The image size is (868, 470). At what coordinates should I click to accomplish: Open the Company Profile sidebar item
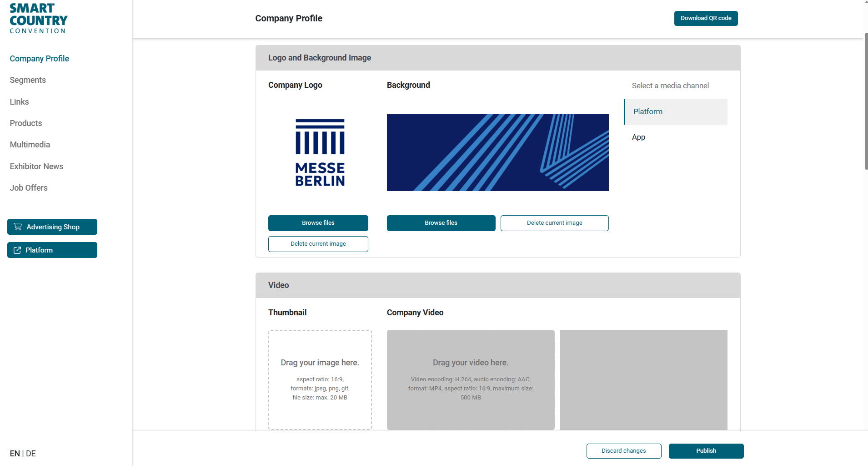[40, 59]
